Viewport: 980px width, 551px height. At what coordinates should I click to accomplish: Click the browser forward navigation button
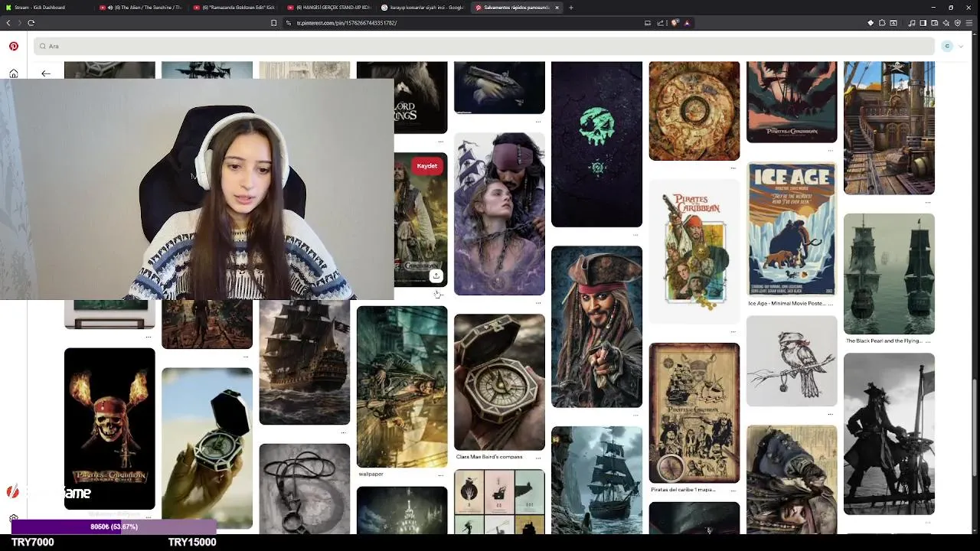19,23
